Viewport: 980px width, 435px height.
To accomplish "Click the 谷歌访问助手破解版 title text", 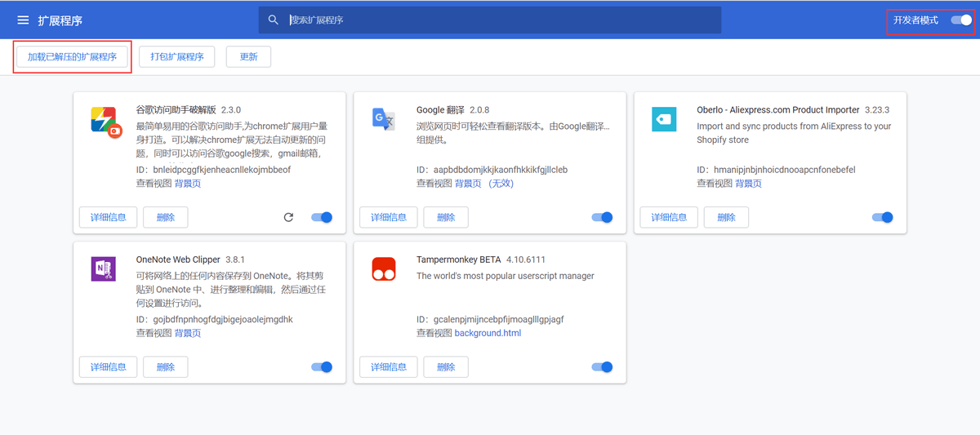I will [176, 109].
